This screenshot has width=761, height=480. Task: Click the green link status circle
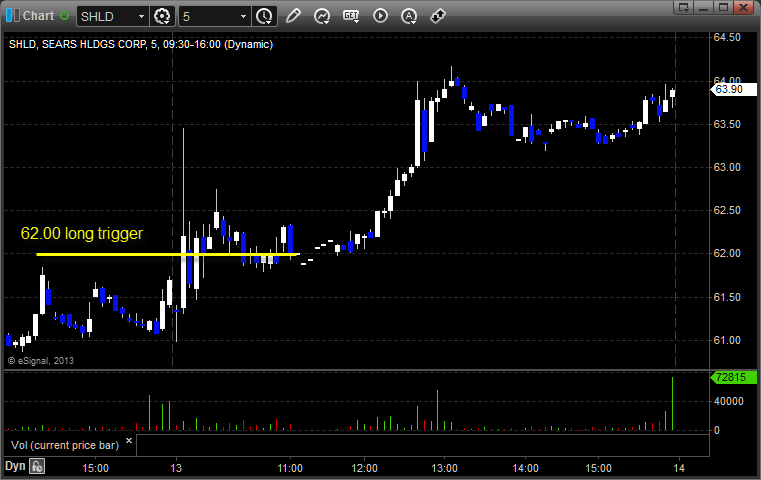tap(65, 16)
